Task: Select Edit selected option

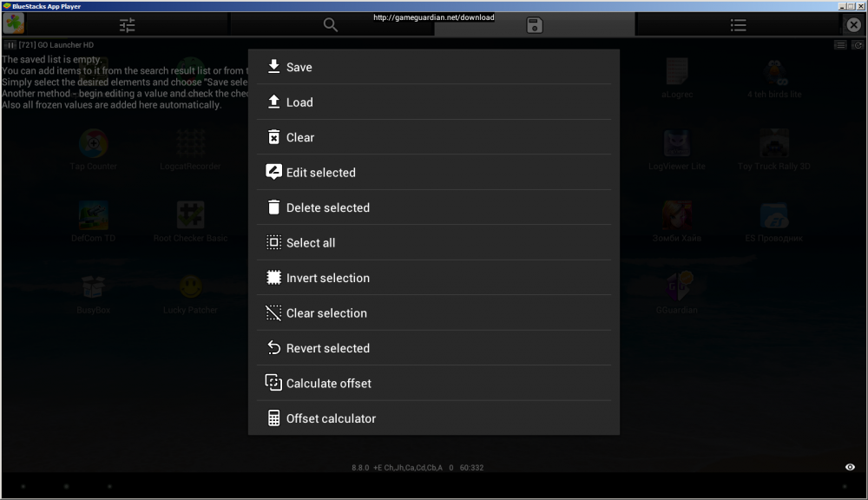Action: click(x=320, y=173)
